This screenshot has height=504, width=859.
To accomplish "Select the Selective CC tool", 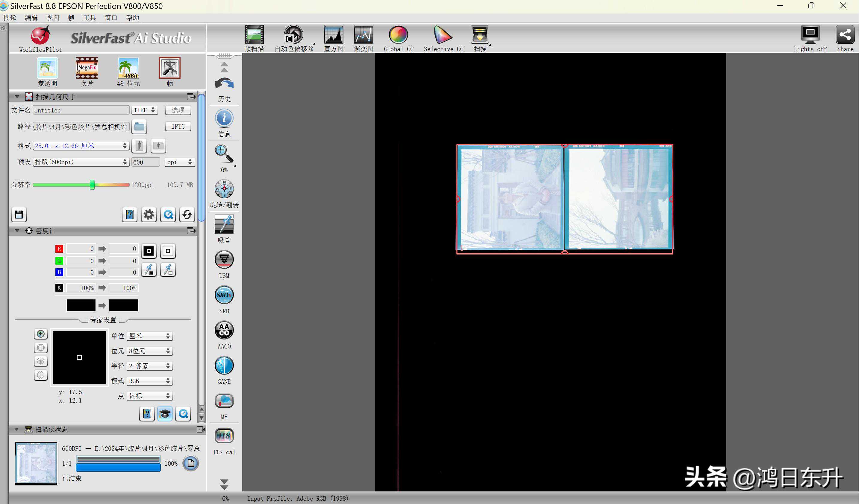I will click(x=443, y=35).
